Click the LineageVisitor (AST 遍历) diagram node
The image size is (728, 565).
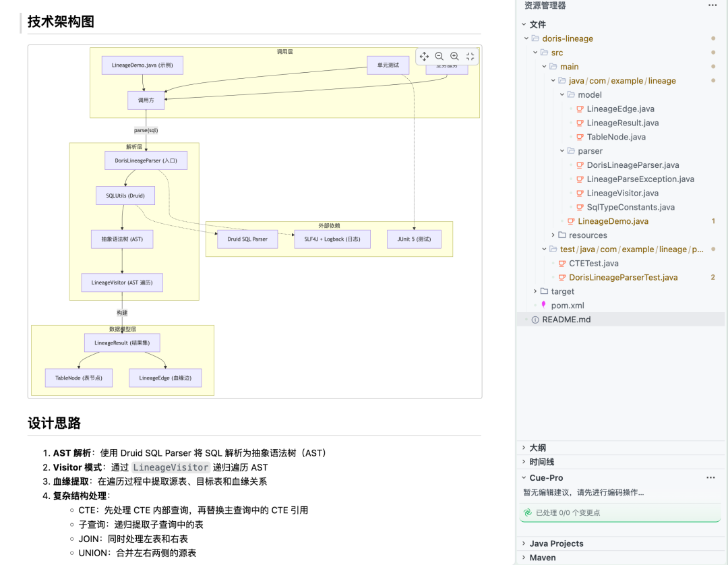click(122, 282)
